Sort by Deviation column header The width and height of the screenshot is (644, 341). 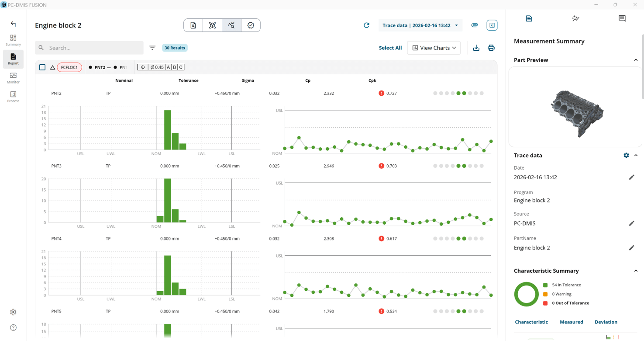pyautogui.click(x=606, y=322)
